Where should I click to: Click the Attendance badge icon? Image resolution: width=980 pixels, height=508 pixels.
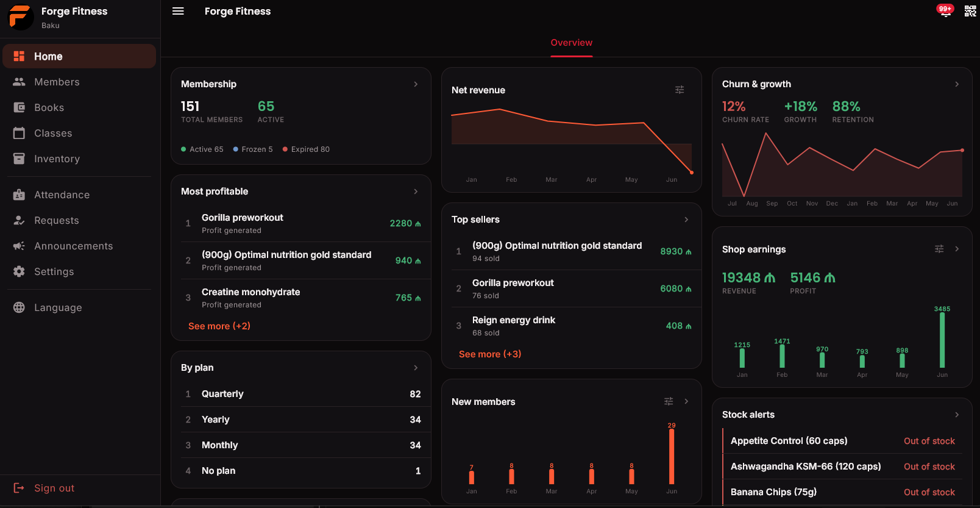(19, 195)
